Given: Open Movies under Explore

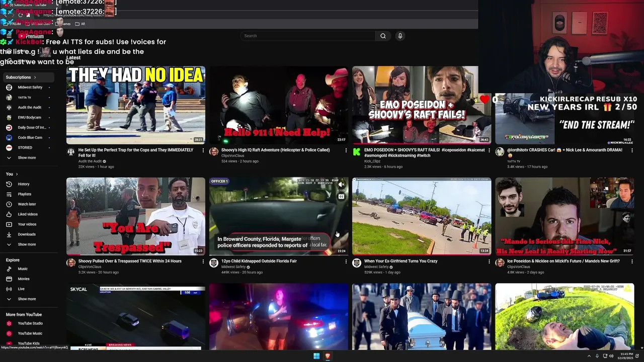Looking at the screenshot, I should coord(24,279).
